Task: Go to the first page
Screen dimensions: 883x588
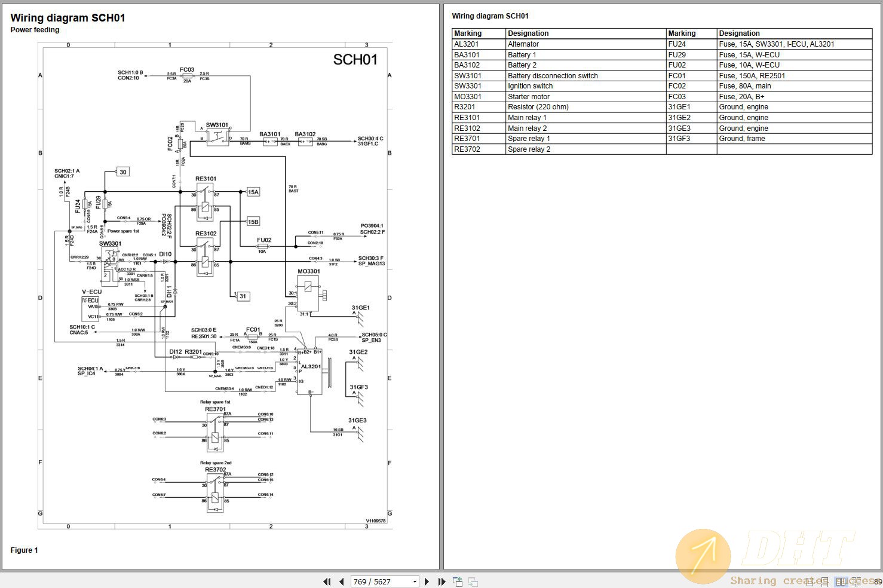Action: pyautogui.click(x=327, y=581)
